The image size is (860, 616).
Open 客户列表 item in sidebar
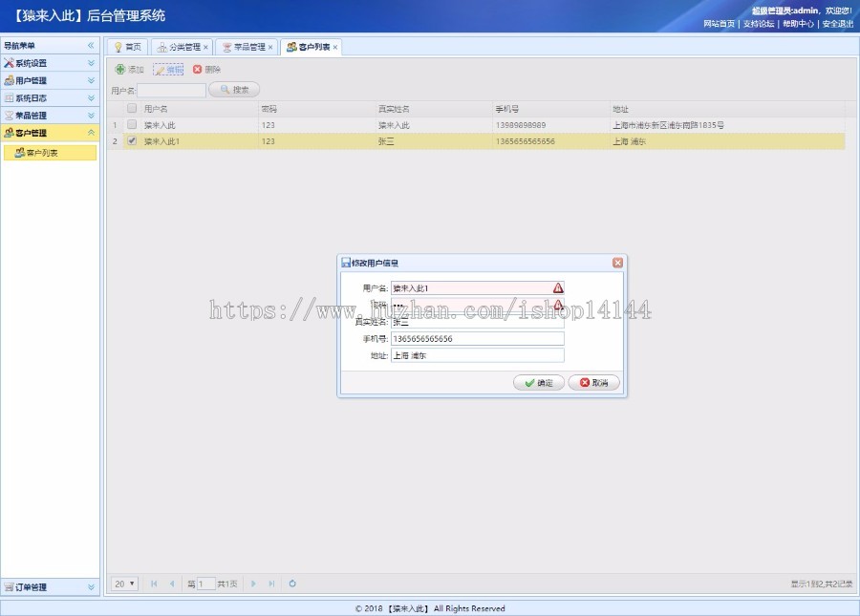(50, 153)
